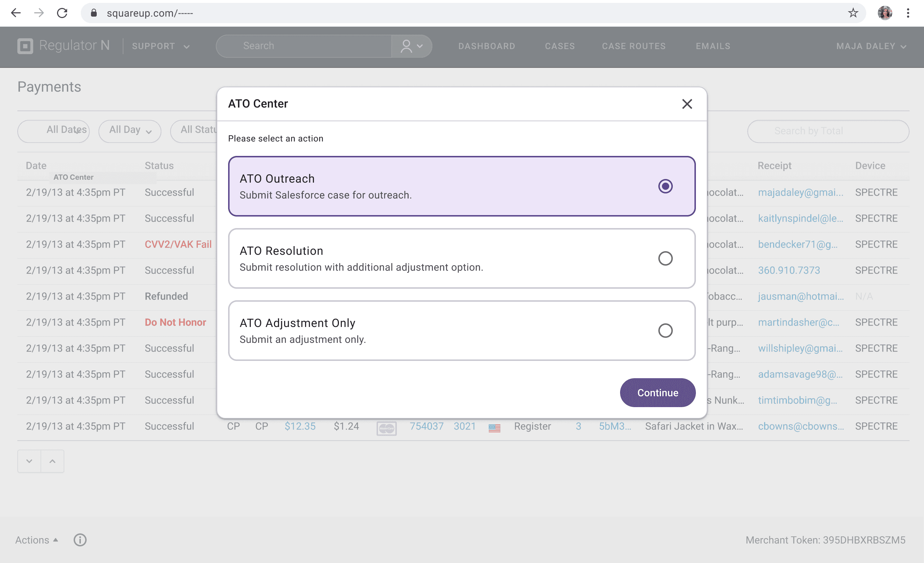
Task: Click the Search by Total field
Action: pyautogui.click(x=828, y=131)
